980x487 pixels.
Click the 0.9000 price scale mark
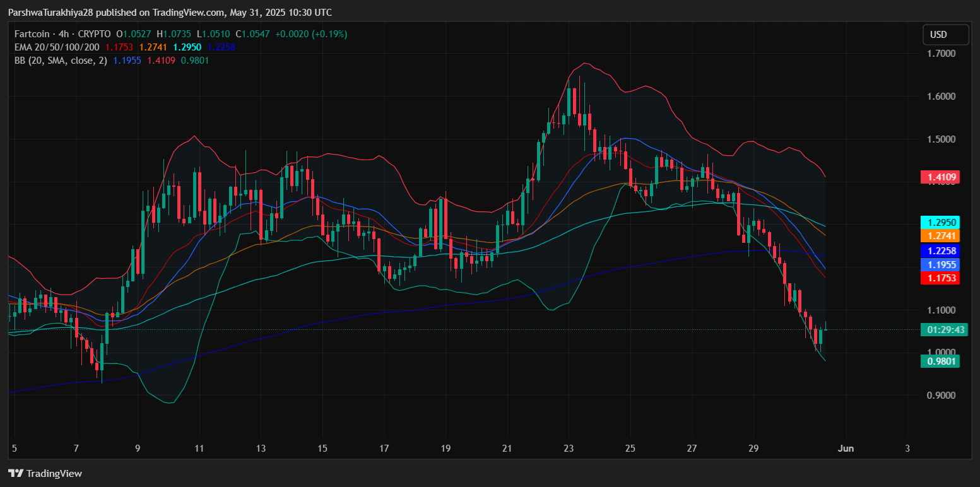pos(940,396)
